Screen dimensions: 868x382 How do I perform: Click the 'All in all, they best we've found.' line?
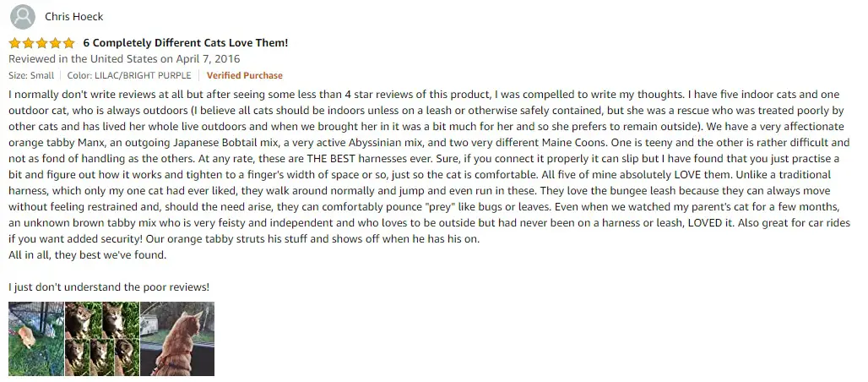(88, 255)
